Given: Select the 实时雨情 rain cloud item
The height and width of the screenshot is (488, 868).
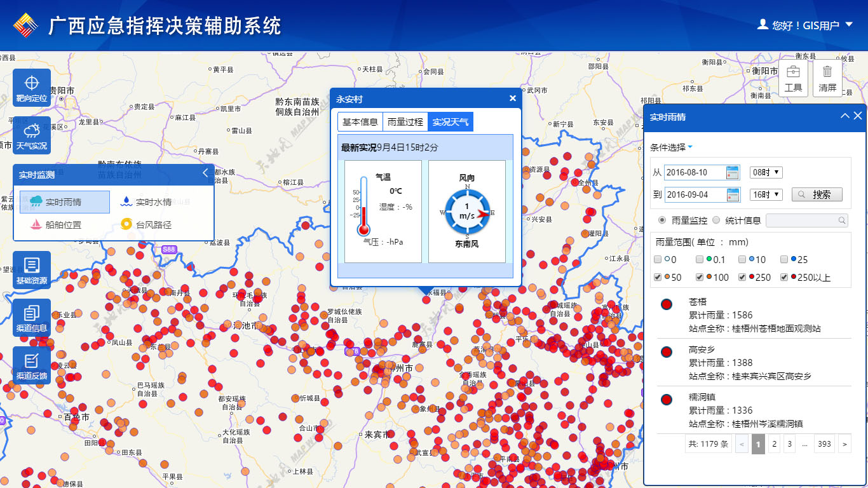Looking at the screenshot, I should (65, 202).
